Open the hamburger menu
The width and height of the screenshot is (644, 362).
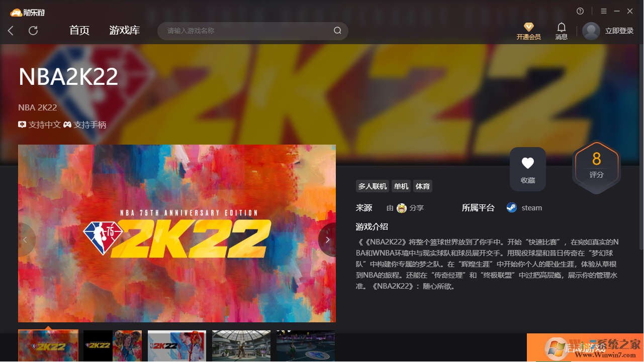(603, 11)
